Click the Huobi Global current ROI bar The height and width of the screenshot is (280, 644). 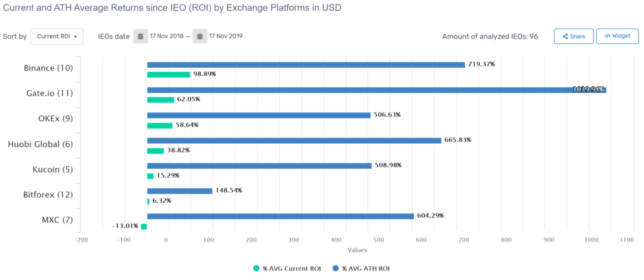[x=155, y=151]
